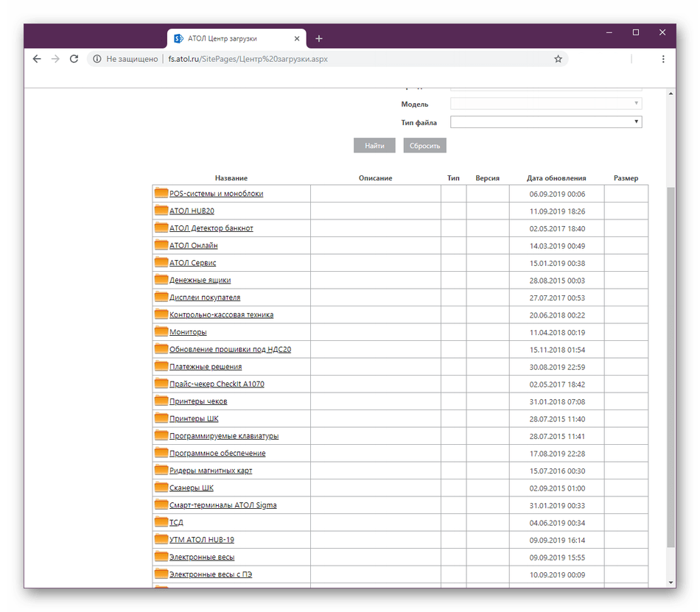Click folder icon beside Принтеры ШК
Screen dimensions: 700x612
pyautogui.click(x=161, y=418)
